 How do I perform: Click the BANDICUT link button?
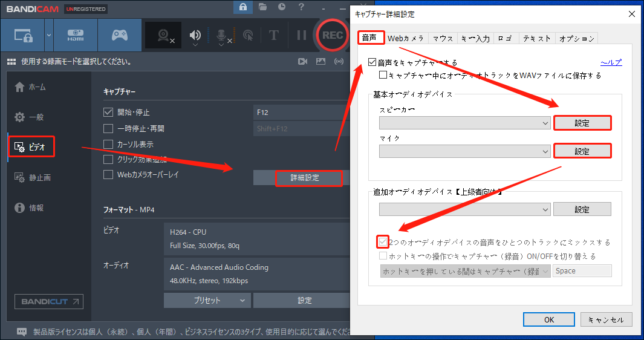coord(49,301)
